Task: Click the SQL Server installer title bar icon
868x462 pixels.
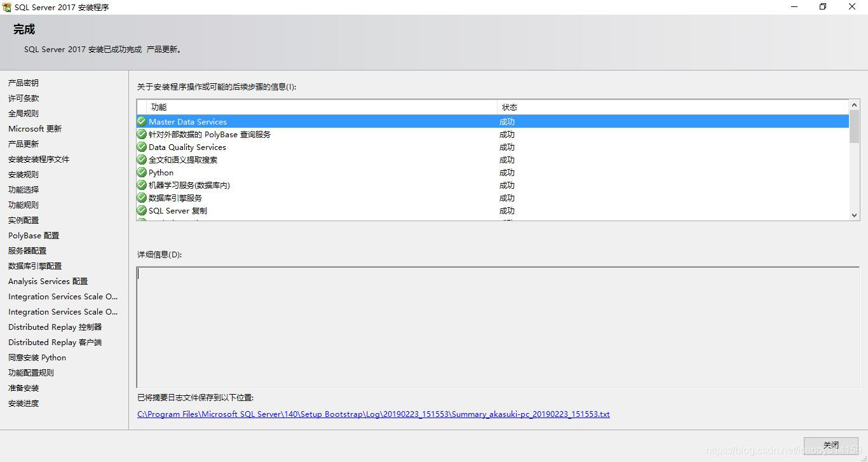Action: click(x=7, y=7)
